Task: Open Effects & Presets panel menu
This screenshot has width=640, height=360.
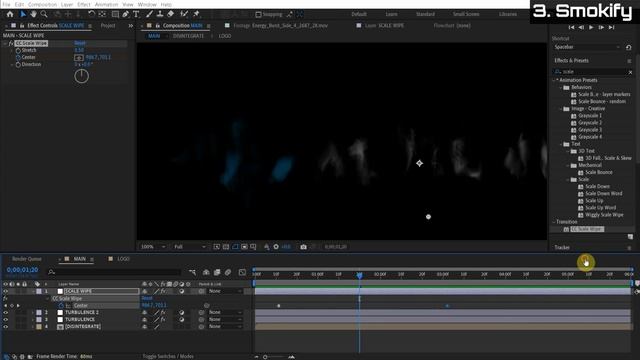Action: pos(629,61)
